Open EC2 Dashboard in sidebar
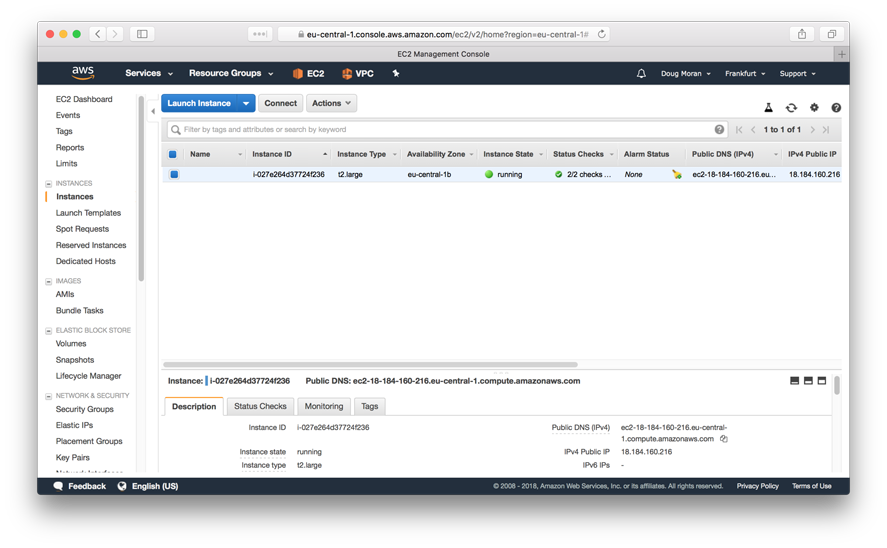 click(84, 99)
